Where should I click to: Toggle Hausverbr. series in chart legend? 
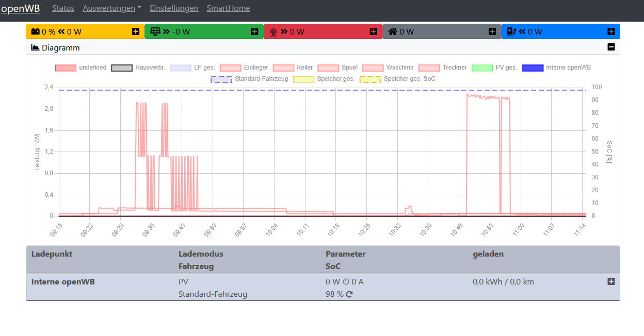pyautogui.click(x=122, y=68)
